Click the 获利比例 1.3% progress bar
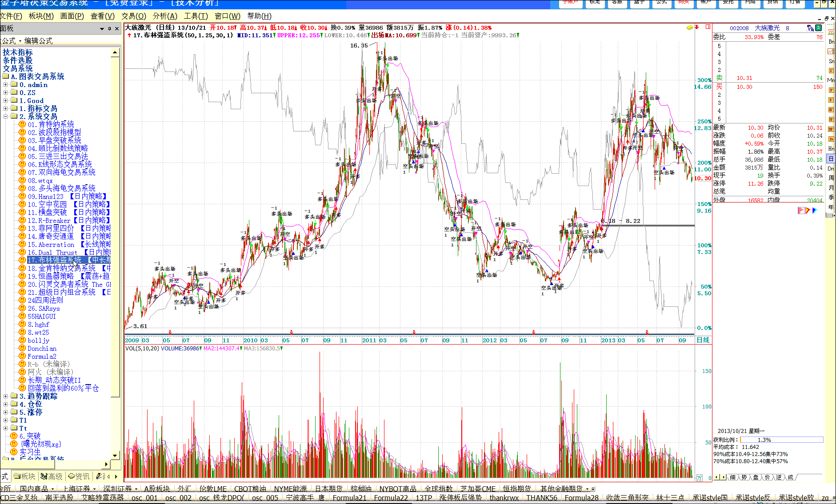The width and height of the screenshot is (836, 504). pos(781,440)
